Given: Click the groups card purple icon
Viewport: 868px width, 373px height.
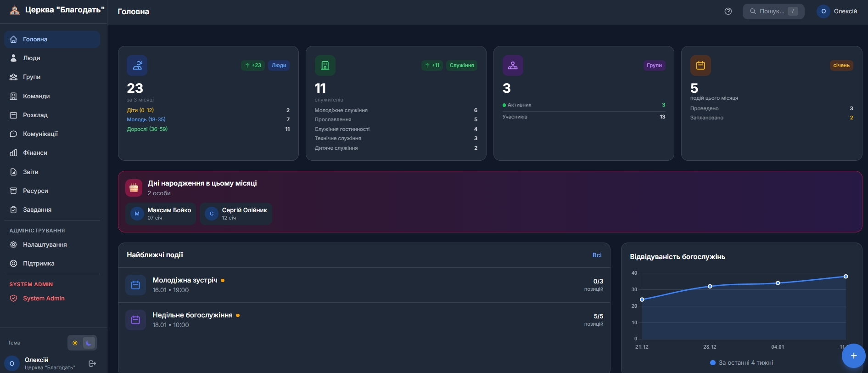Looking at the screenshot, I should point(513,66).
